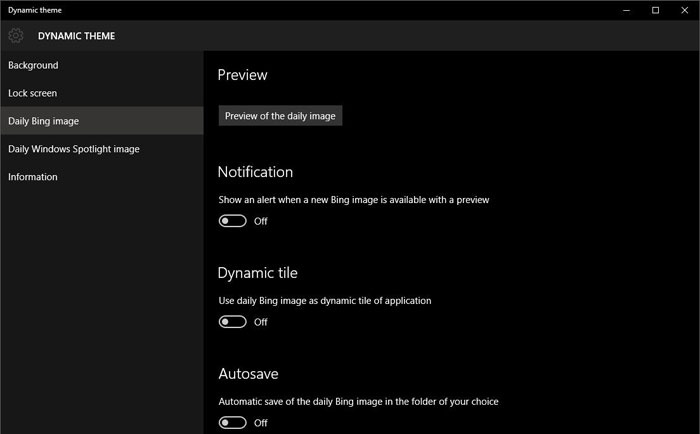
Task: Click the Dynamic tile section heading
Action: pyautogui.click(x=257, y=273)
